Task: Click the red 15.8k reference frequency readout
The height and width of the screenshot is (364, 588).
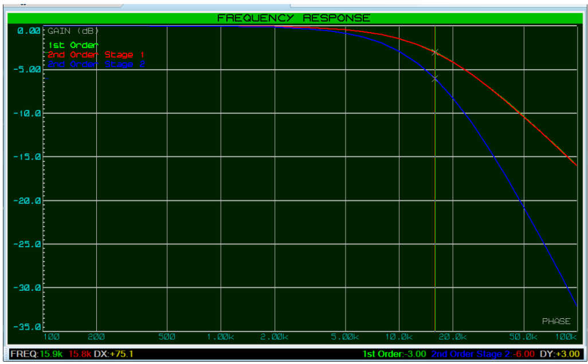Action: pyautogui.click(x=80, y=354)
